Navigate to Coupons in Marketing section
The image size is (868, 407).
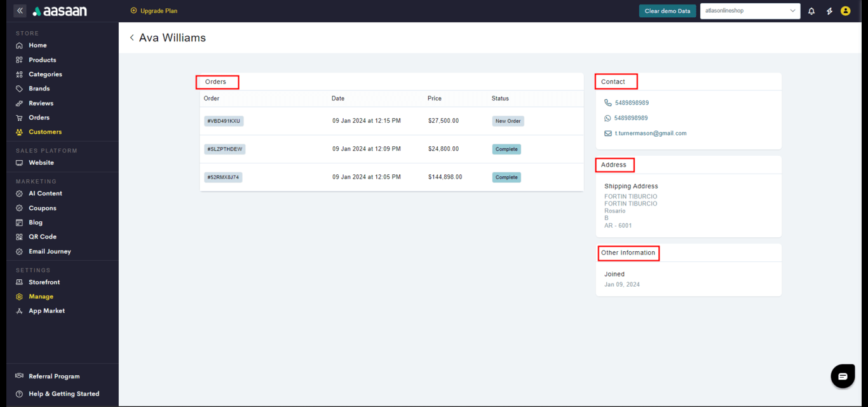[42, 208]
